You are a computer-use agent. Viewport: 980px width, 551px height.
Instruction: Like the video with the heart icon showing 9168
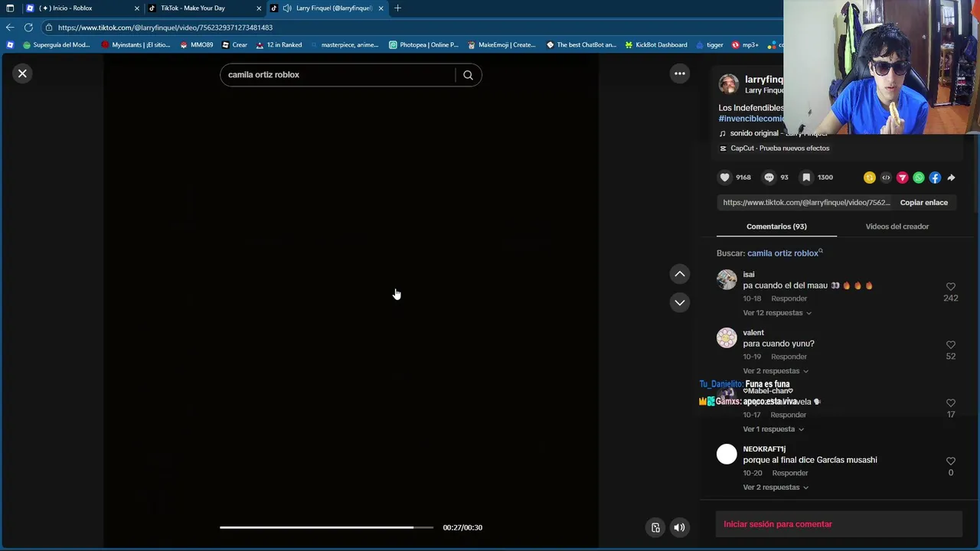(x=724, y=178)
